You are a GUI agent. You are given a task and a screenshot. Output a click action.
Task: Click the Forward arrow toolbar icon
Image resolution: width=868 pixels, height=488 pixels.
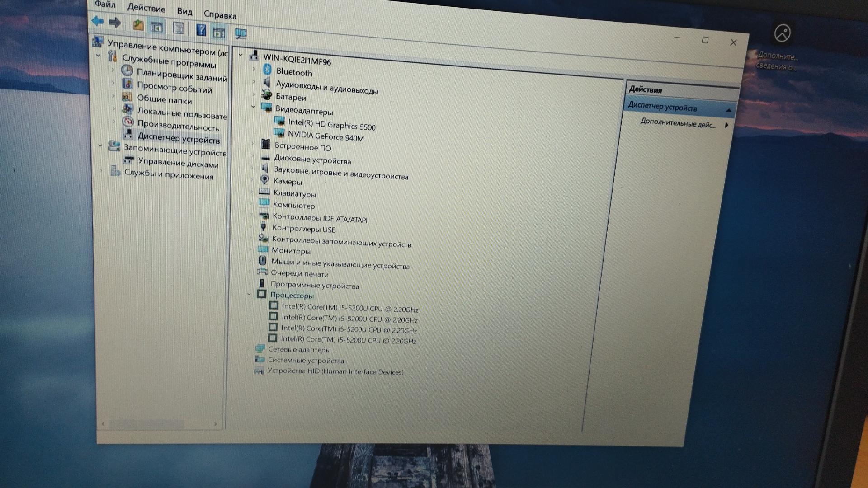(115, 23)
